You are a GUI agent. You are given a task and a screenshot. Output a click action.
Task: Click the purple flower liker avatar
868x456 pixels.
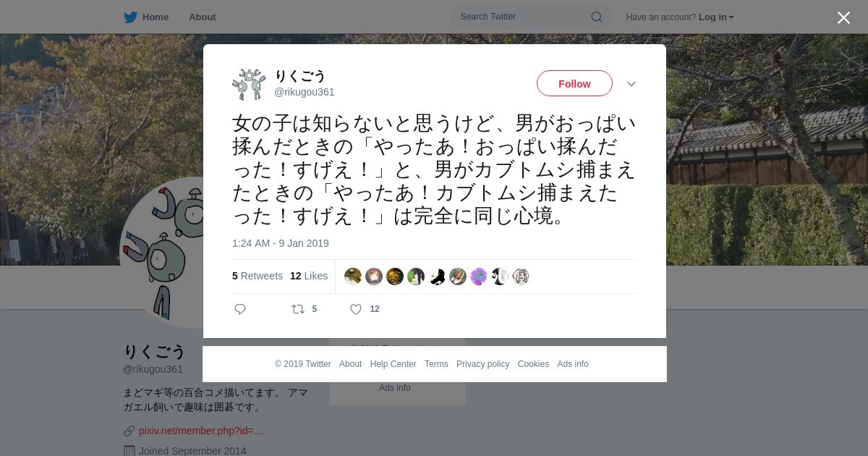point(479,276)
